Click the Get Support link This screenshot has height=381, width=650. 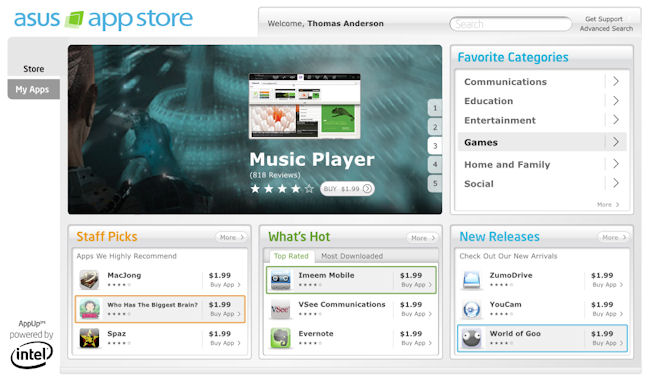click(604, 19)
